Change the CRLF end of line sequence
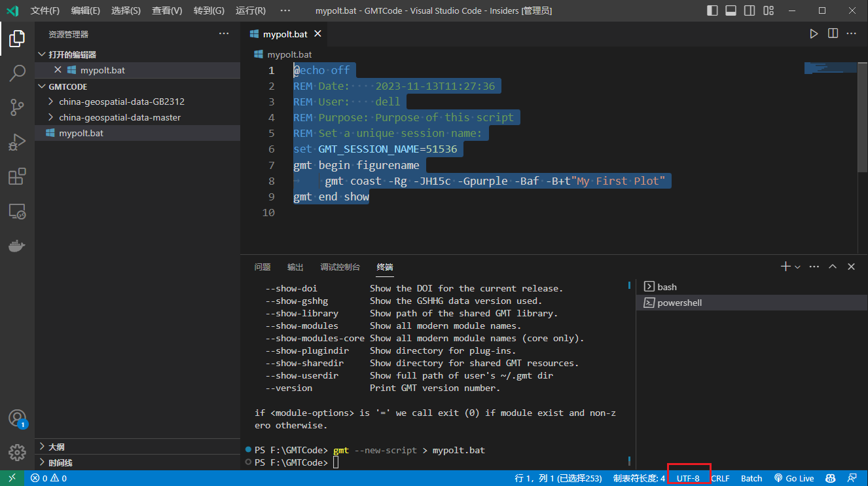 pyautogui.click(x=720, y=478)
